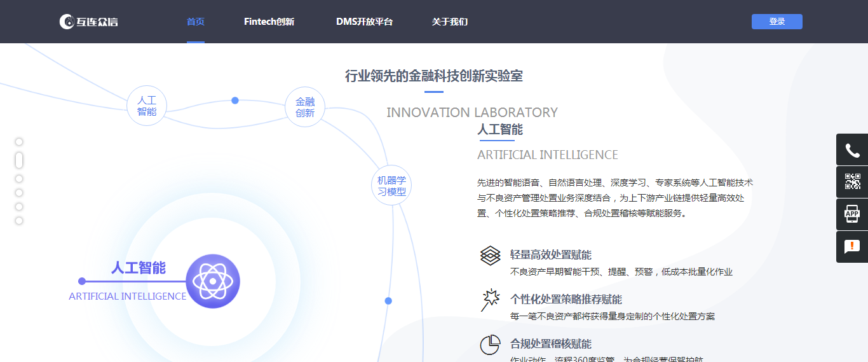This screenshot has width=868, height=362.
Task: Click the orange feedback exclamation icon
Action: (852, 247)
